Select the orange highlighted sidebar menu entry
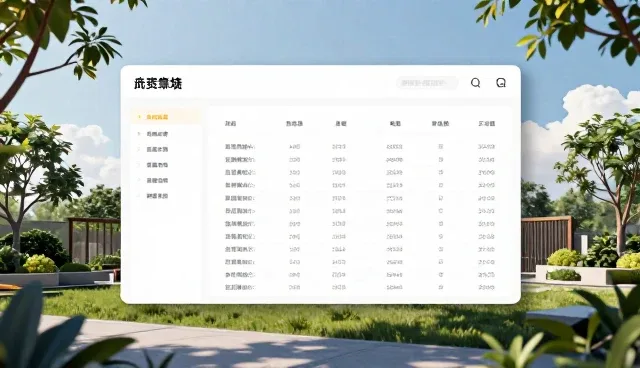The height and width of the screenshot is (368, 640). click(167, 117)
